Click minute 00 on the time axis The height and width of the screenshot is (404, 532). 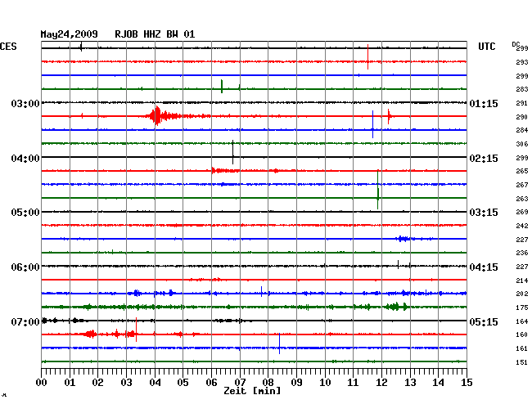[42, 383]
